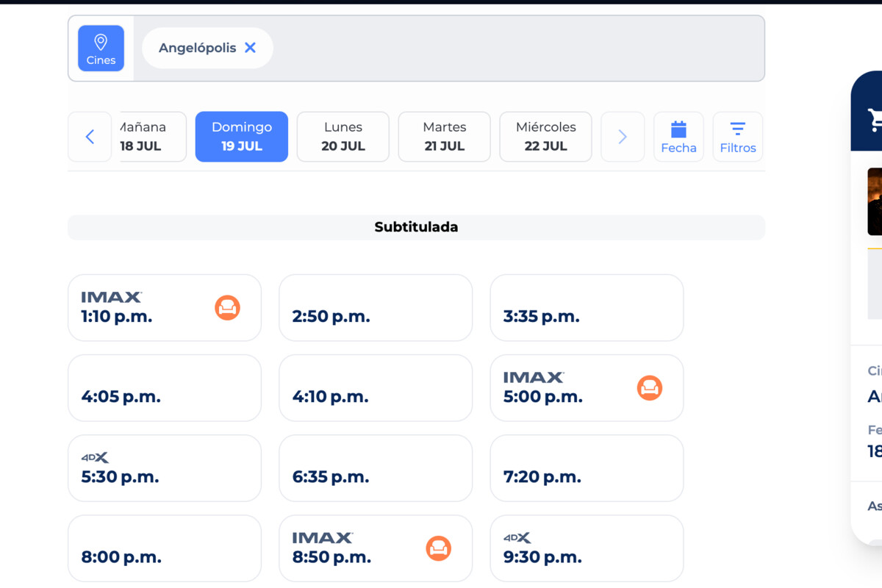The image size is (882, 588).
Task: Click the recliner seat icon on 8:50 p.m.
Action: click(x=439, y=548)
